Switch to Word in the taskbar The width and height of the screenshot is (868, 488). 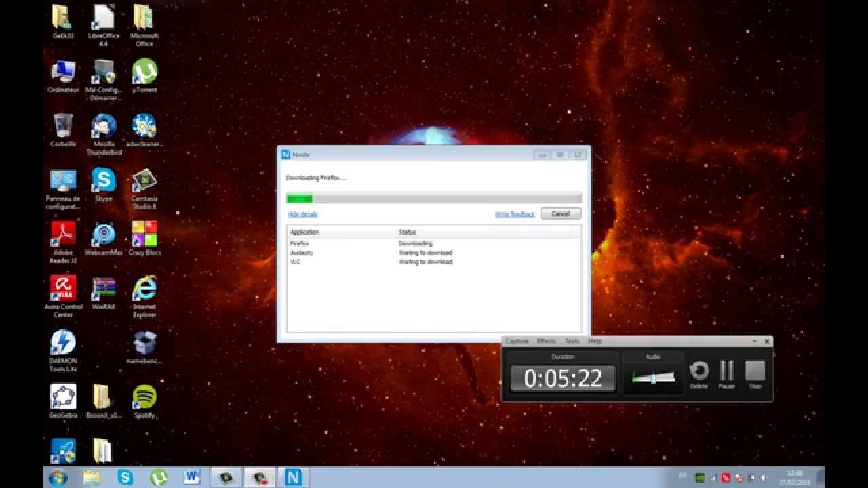192,477
